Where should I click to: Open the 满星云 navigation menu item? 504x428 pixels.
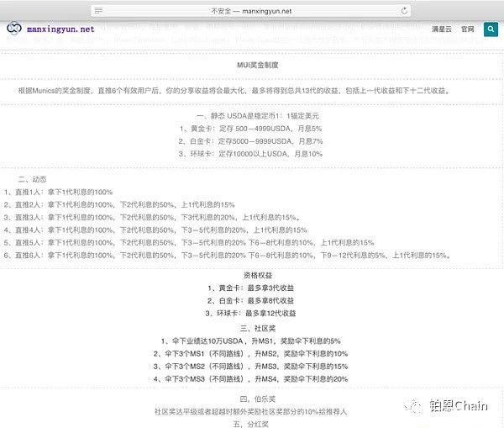442,29
